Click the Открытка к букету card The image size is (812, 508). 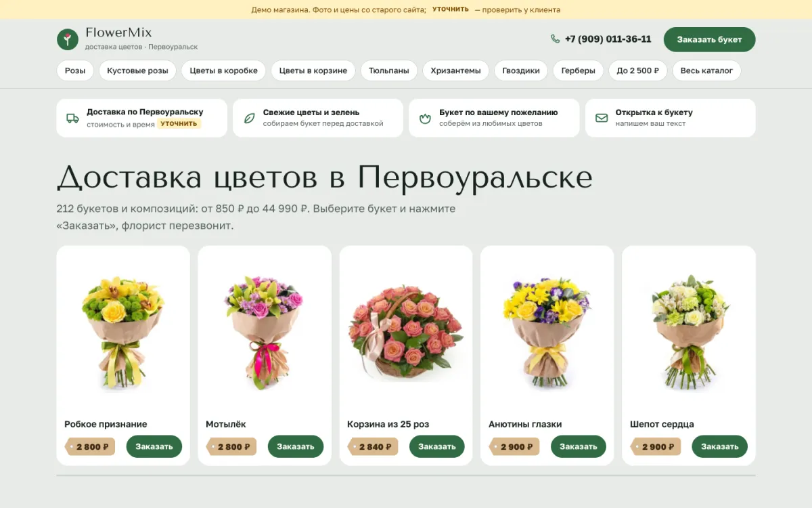671,118
